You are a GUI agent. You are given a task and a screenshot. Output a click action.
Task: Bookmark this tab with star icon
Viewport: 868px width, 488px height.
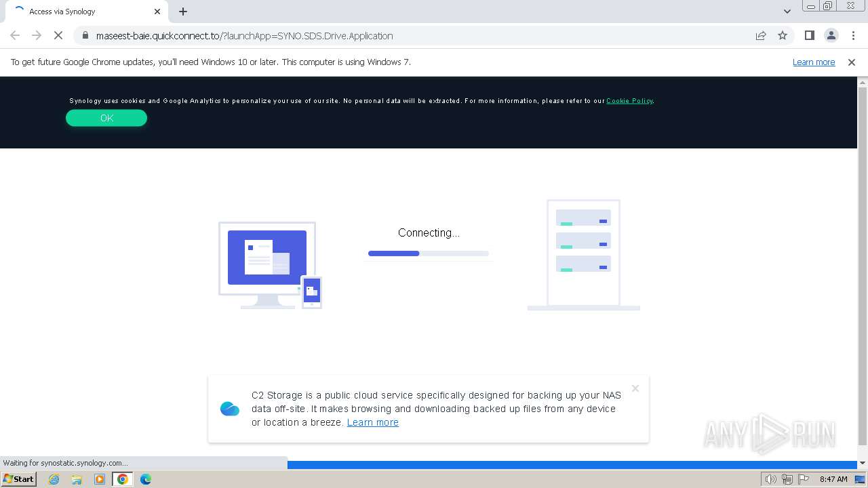[783, 36]
